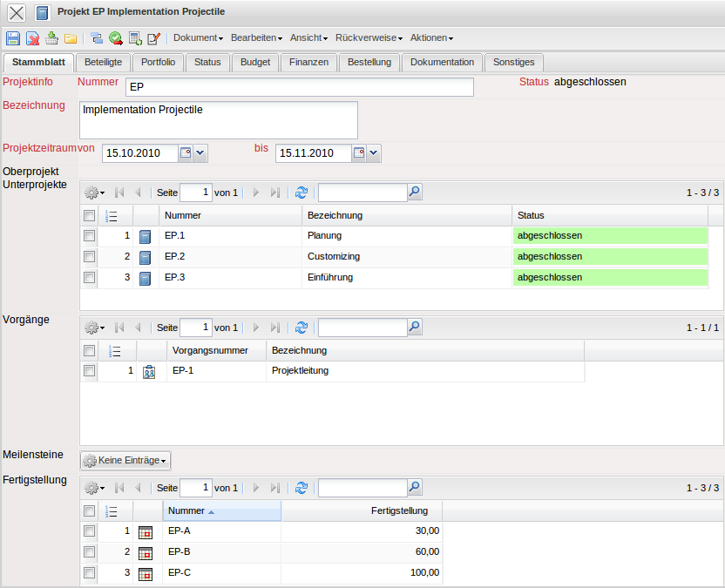This screenshot has width=725, height=588.
Task: Open calendar picker for start date
Action: point(185,153)
